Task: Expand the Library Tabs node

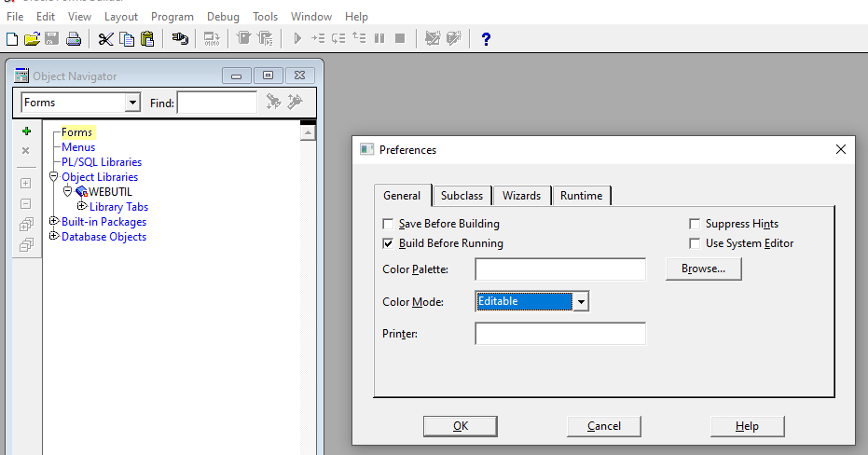Action: pyautogui.click(x=82, y=206)
